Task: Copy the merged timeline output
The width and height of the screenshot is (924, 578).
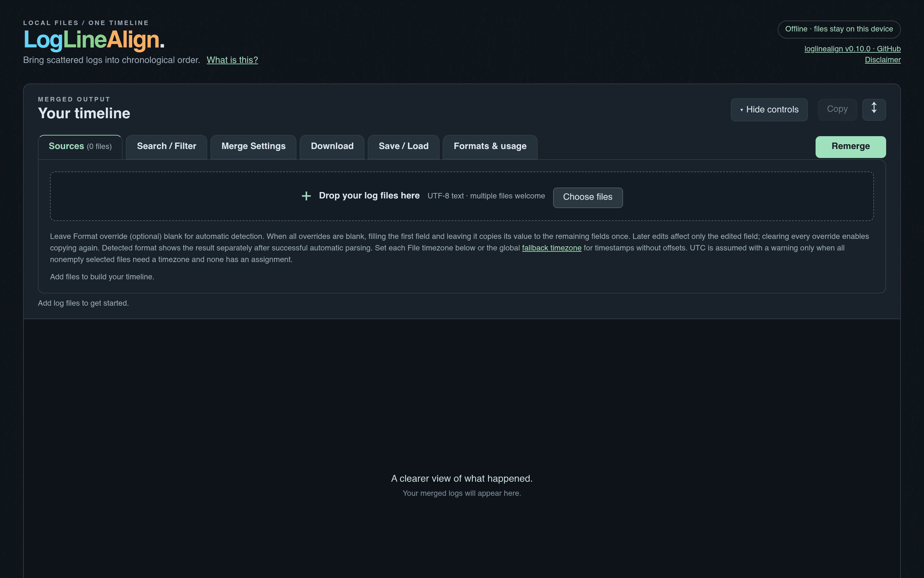Action: click(837, 109)
